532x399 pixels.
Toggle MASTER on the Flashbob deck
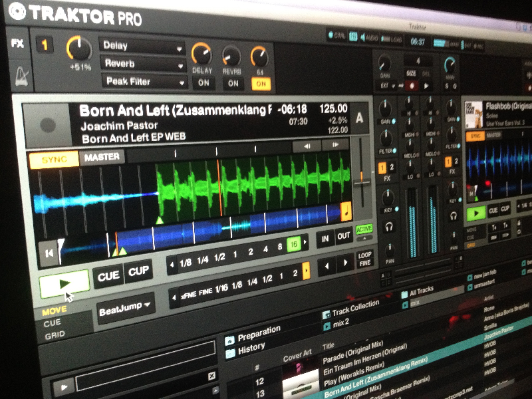pos(493,135)
